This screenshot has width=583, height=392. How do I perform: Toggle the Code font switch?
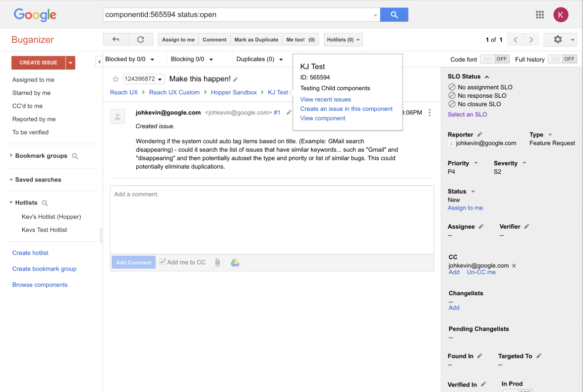494,59
